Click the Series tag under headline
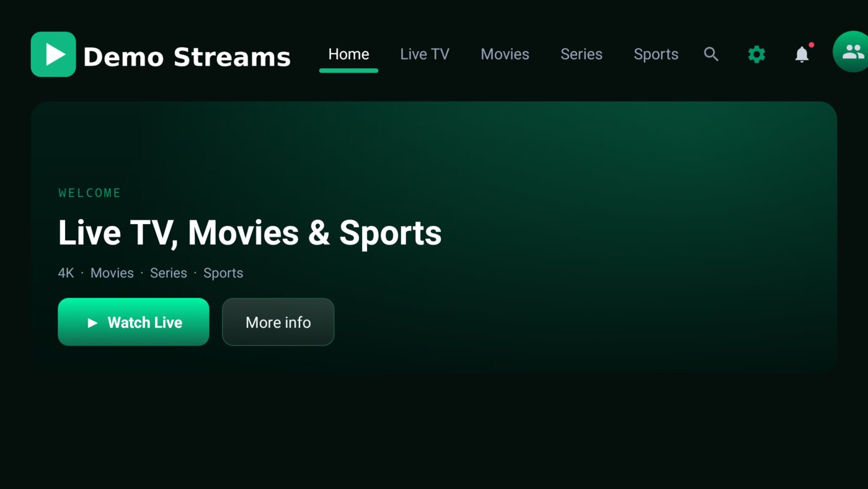Viewport: 868px width, 489px height. [169, 273]
